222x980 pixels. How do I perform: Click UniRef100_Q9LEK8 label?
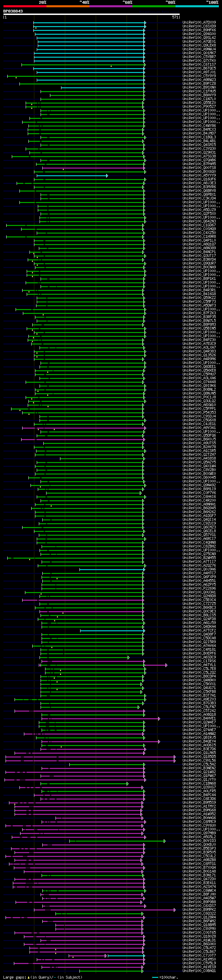[x=199, y=45]
